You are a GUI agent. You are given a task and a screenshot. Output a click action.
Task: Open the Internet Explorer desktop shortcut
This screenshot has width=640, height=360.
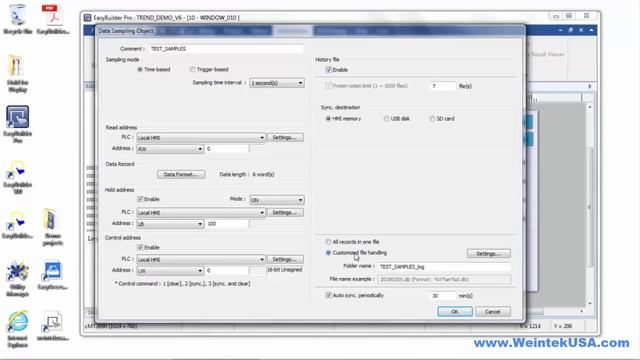[x=17, y=329]
